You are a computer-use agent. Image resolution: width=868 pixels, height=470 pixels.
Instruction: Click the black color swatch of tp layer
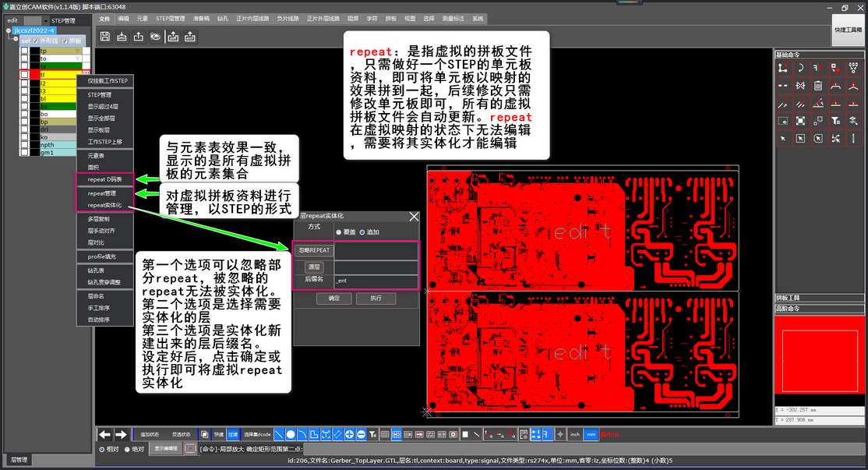click(35, 51)
